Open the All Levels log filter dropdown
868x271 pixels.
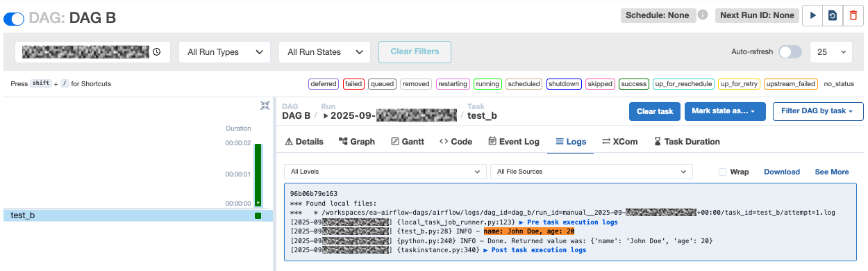coord(385,171)
